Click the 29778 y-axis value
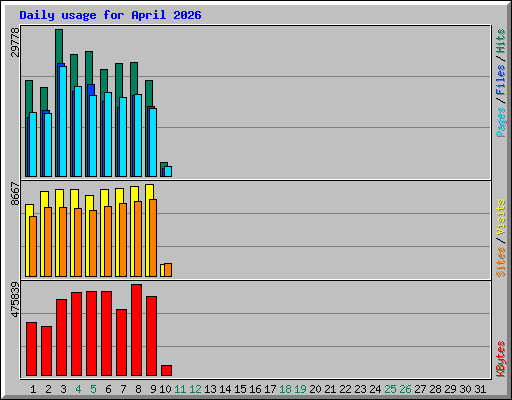 pos(15,42)
